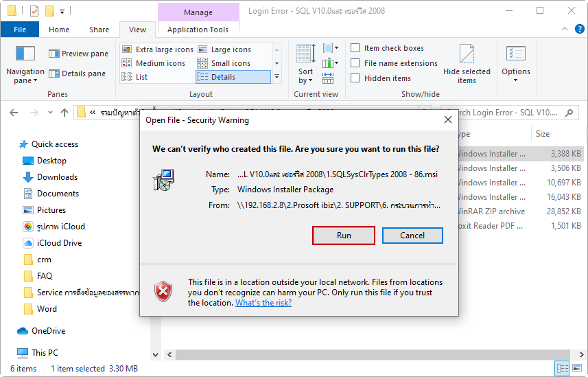This screenshot has height=377, width=588.
Task: Choose Extra large icons layout
Action: [158, 49]
